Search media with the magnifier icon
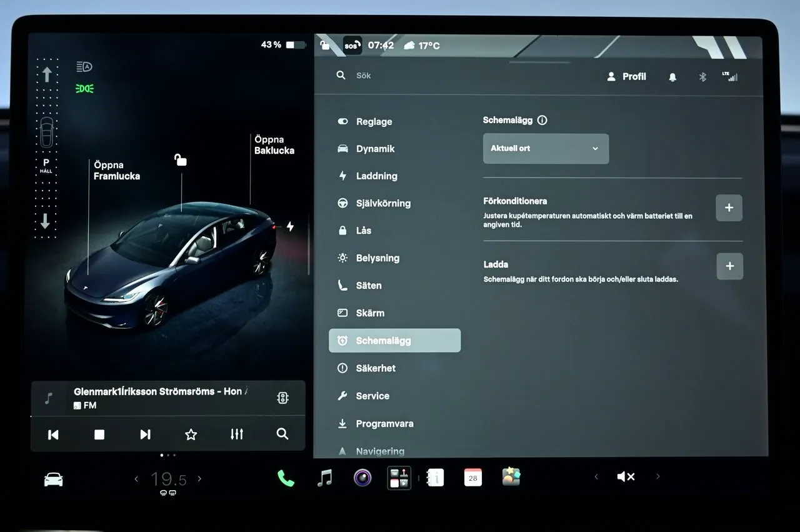 [x=282, y=434]
